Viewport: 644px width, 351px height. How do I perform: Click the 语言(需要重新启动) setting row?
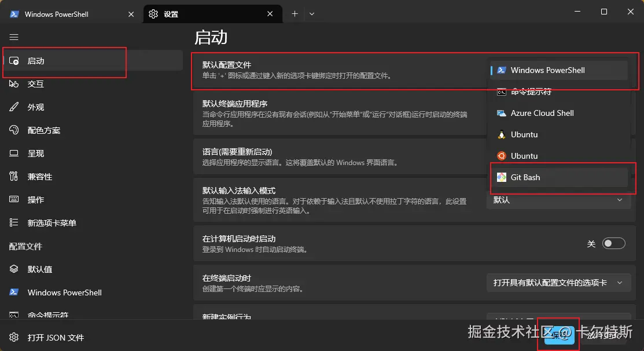point(414,157)
